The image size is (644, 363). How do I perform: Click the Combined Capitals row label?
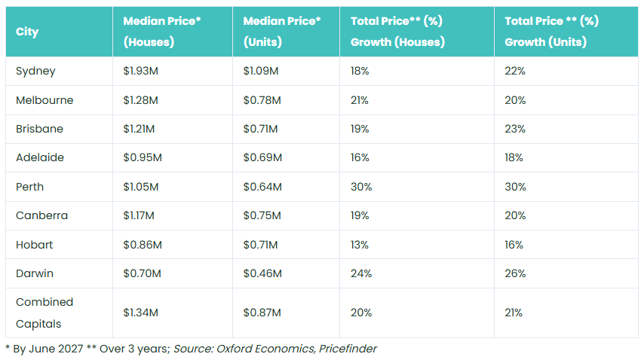coord(44,313)
